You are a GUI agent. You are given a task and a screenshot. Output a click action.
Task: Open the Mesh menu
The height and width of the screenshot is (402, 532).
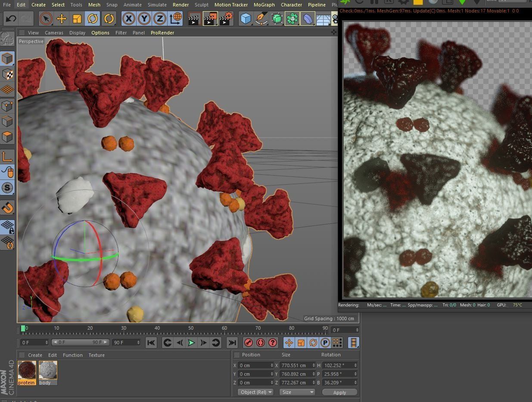click(x=94, y=5)
